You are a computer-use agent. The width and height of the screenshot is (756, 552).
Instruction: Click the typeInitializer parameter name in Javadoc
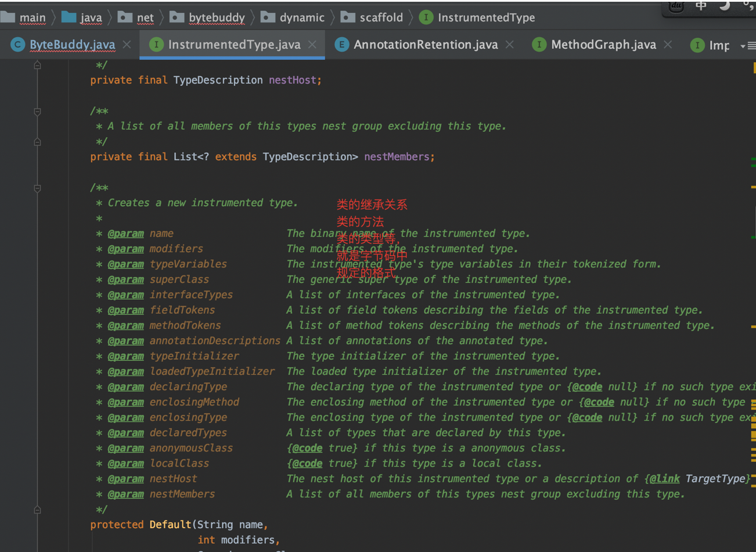click(x=194, y=356)
